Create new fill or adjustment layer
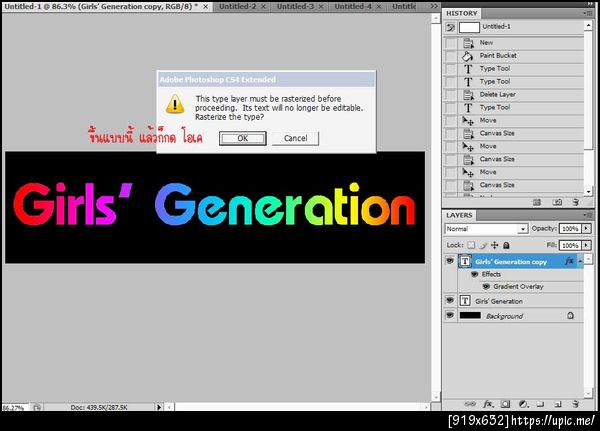Screen dimensions: 600x431 click(523, 404)
